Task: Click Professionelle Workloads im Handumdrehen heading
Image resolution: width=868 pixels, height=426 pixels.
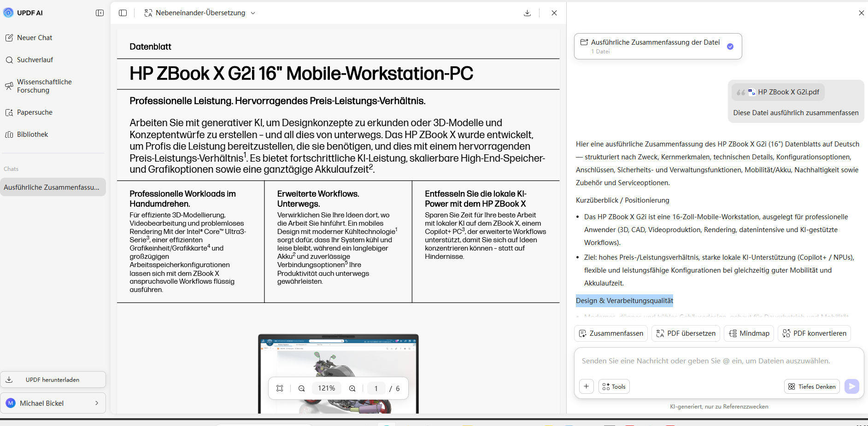Action: pyautogui.click(x=182, y=199)
